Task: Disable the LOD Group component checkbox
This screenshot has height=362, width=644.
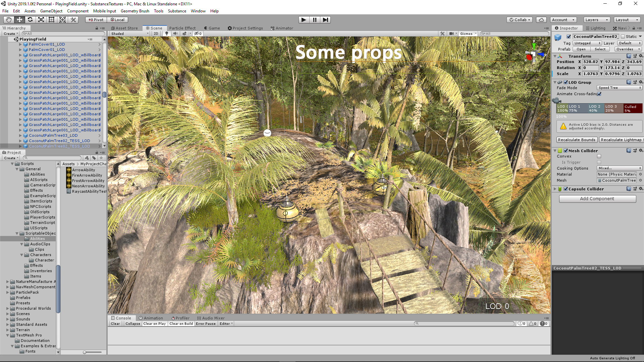Action: [x=566, y=82]
